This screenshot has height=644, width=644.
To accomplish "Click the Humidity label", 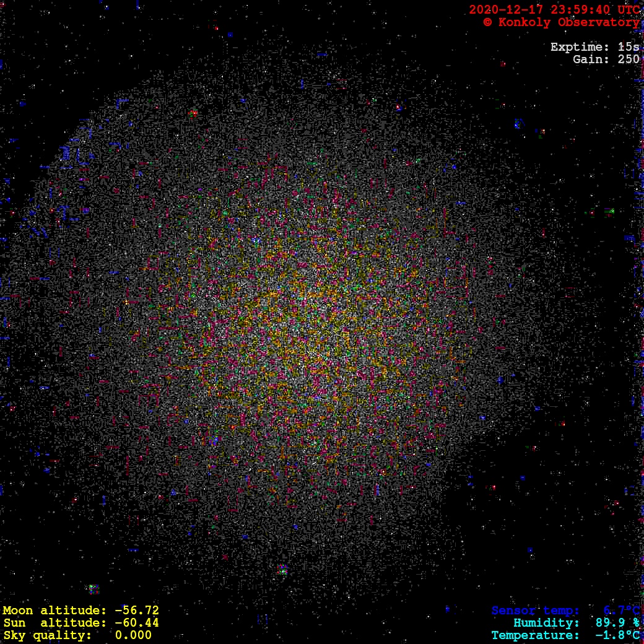I will click(x=546, y=623).
